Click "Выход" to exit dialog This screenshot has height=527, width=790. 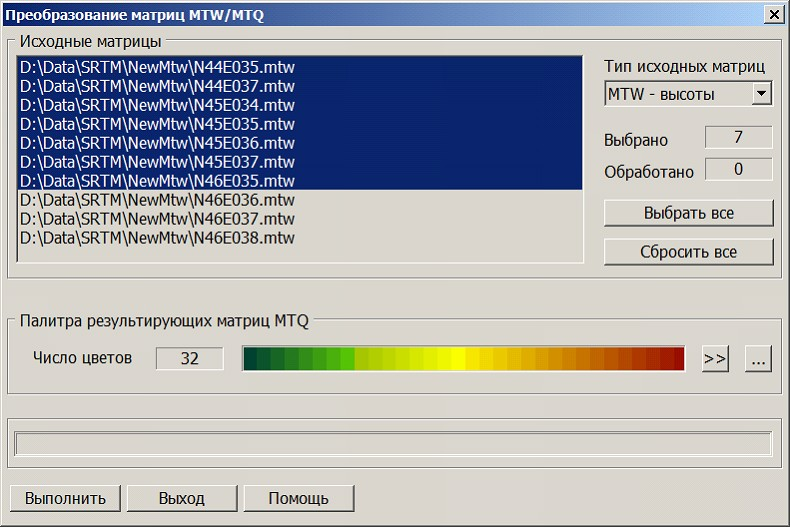pyautogui.click(x=181, y=498)
